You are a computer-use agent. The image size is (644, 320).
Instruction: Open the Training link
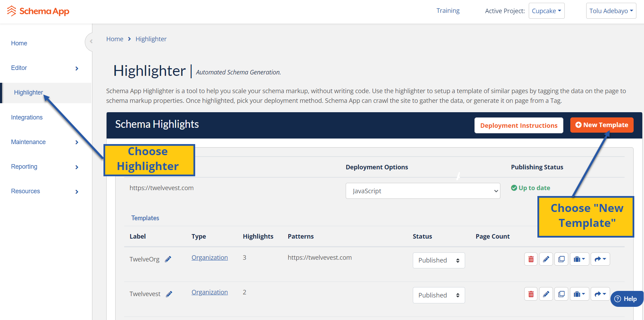(x=448, y=11)
